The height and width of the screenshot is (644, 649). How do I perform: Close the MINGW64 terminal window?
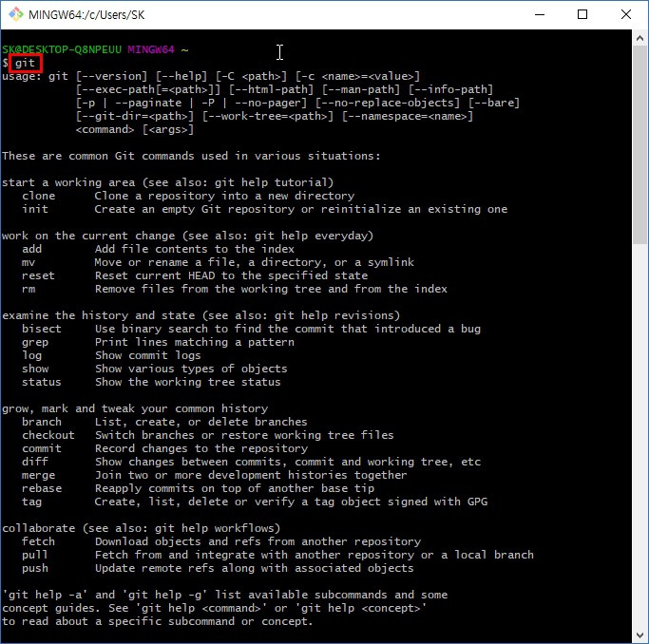tap(626, 14)
